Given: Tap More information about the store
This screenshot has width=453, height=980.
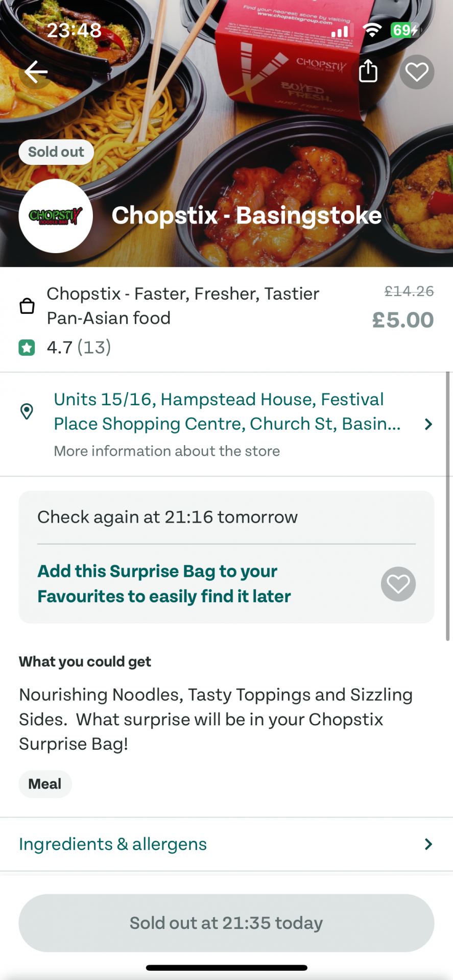Looking at the screenshot, I should 166,451.
